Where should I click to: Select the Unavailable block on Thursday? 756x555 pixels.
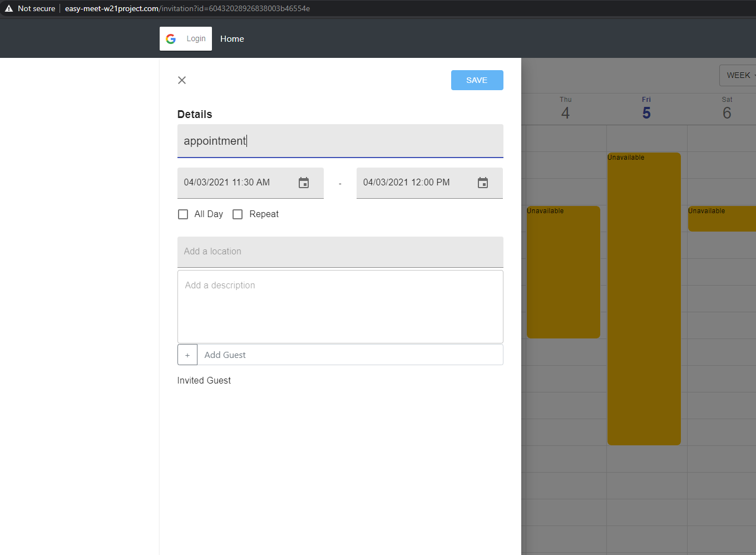click(x=563, y=272)
